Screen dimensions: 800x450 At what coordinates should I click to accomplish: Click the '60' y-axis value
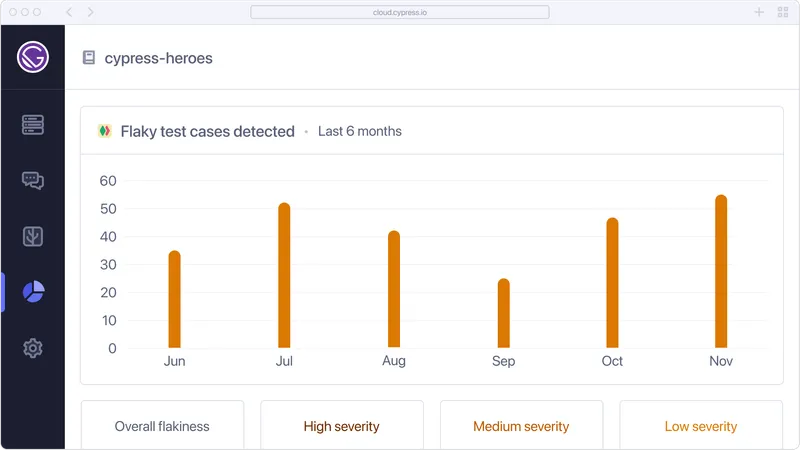pyautogui.click(x=108, y=181)
